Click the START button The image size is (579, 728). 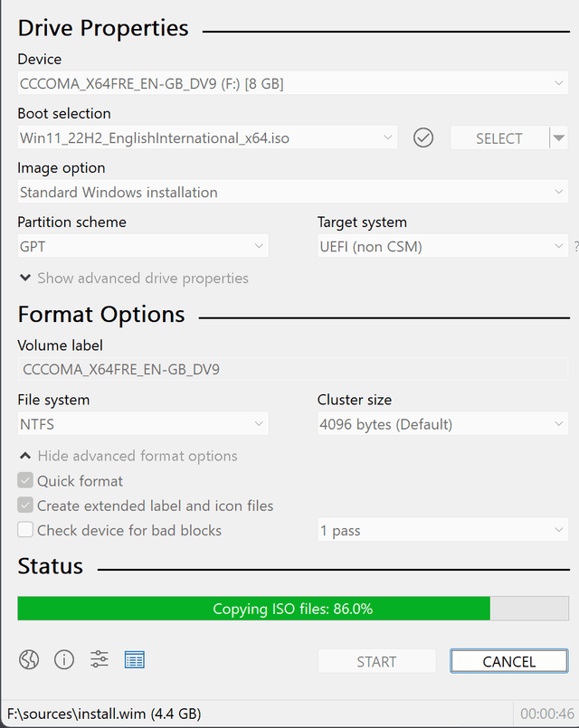376,662
